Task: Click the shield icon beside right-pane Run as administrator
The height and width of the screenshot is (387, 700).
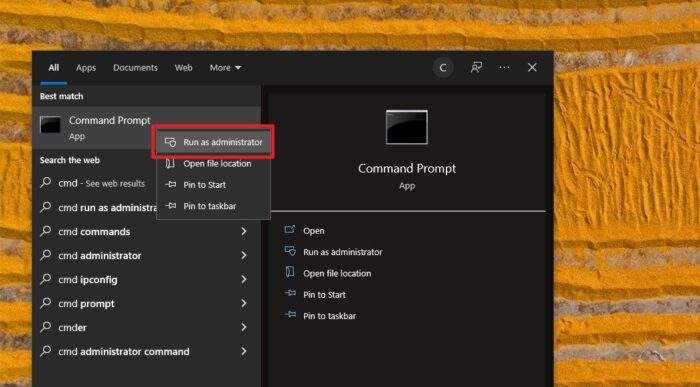Action: click(290, 251)
